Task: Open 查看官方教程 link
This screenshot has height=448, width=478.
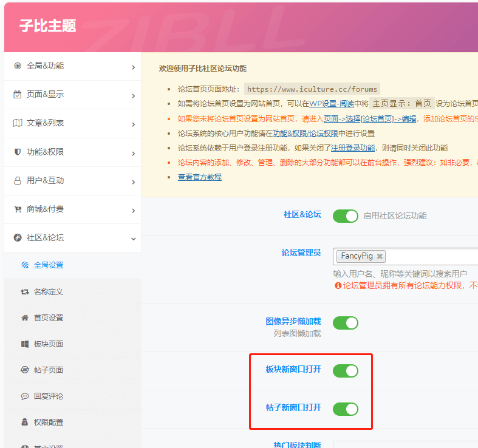Action: (199, 177)
